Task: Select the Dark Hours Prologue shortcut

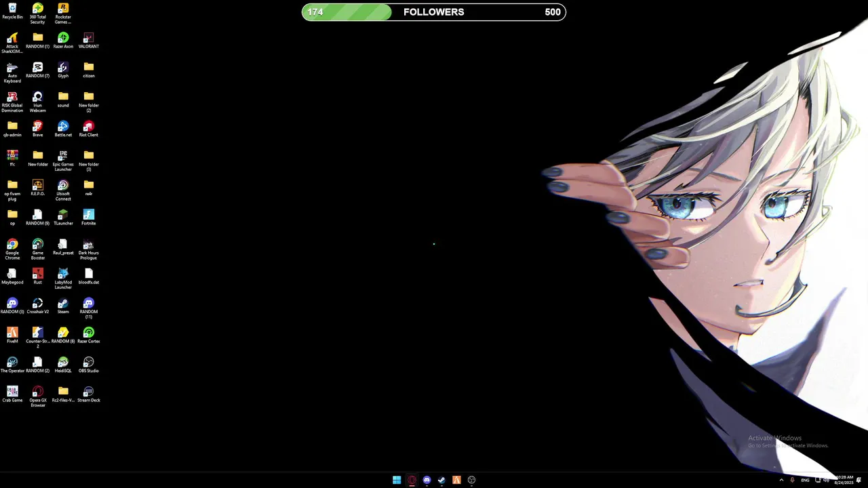Action: tap(88, 249)
